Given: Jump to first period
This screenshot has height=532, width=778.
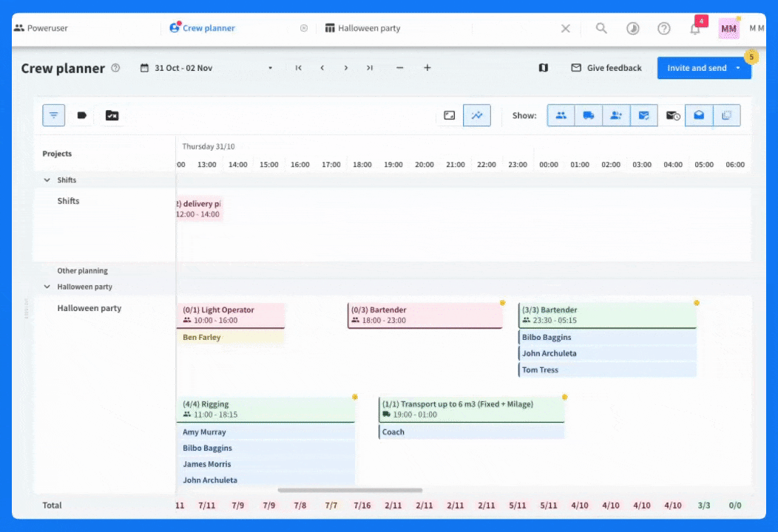Looking at the screenshot, I should (298, 68).
